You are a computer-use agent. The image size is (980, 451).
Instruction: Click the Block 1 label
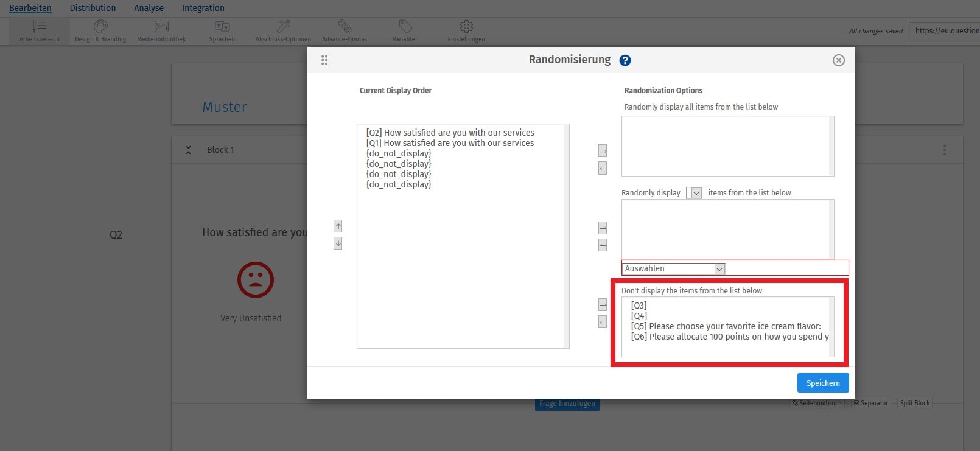tap(220, 150)
